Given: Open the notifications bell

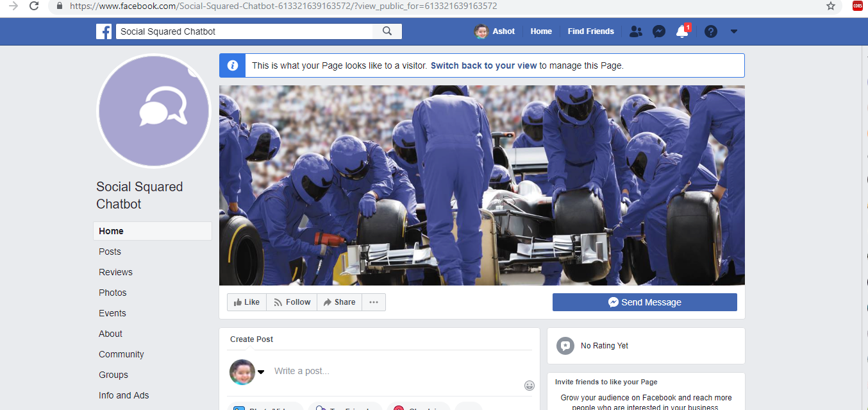Looking at the screenshot, I should [682, 31].
